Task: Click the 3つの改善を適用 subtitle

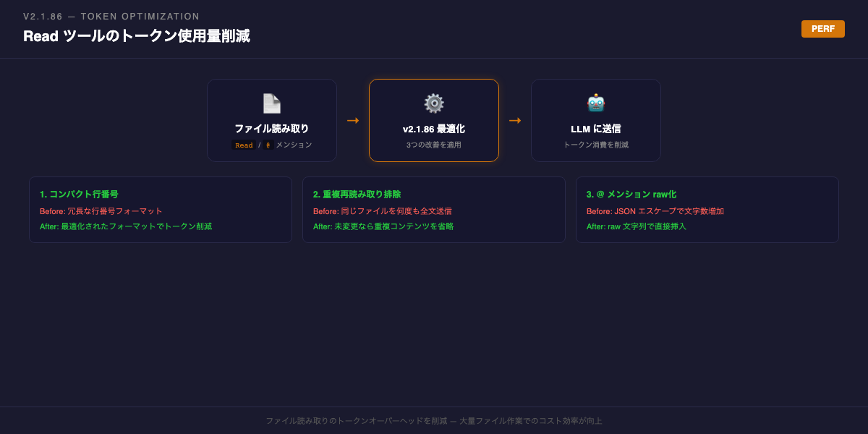Action: [x=433, y=144]
